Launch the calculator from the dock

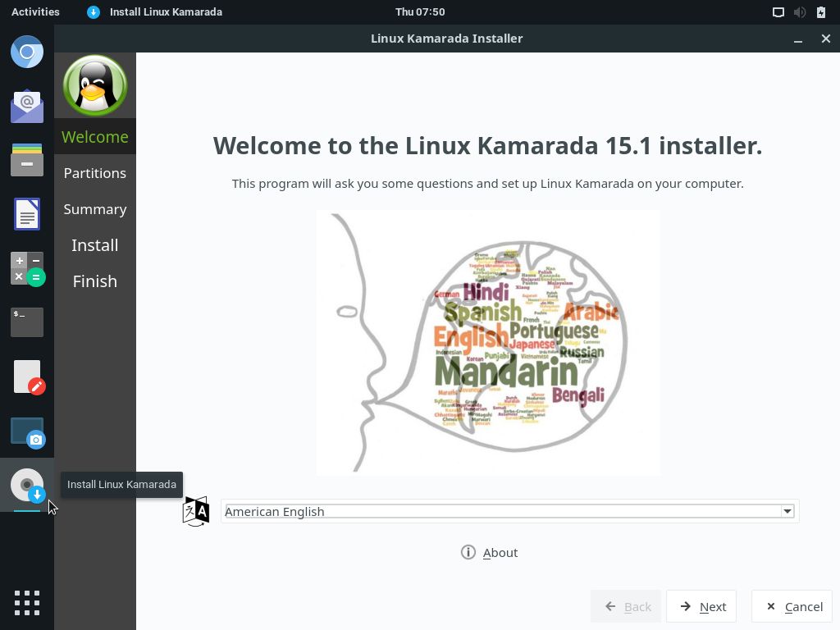[x=27, y=268]
